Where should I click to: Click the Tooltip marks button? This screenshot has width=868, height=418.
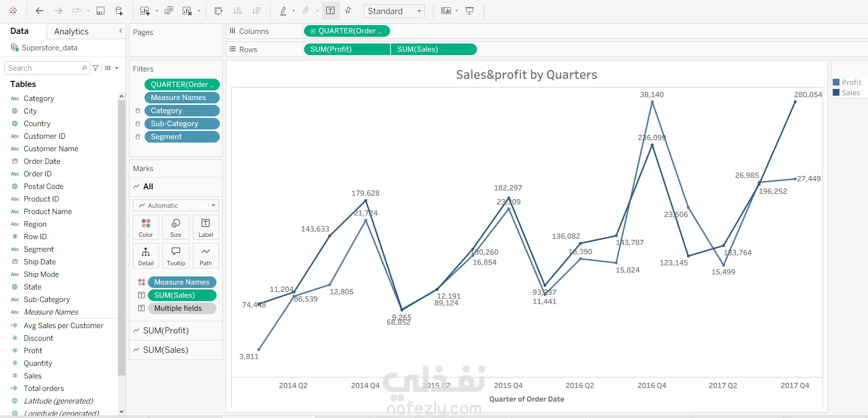pos(176,256)
